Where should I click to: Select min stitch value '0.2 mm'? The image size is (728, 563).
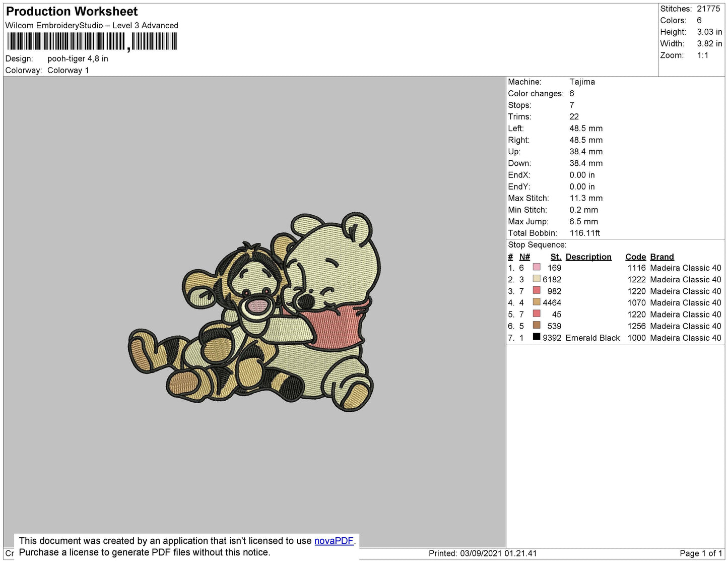click(584, 210)
